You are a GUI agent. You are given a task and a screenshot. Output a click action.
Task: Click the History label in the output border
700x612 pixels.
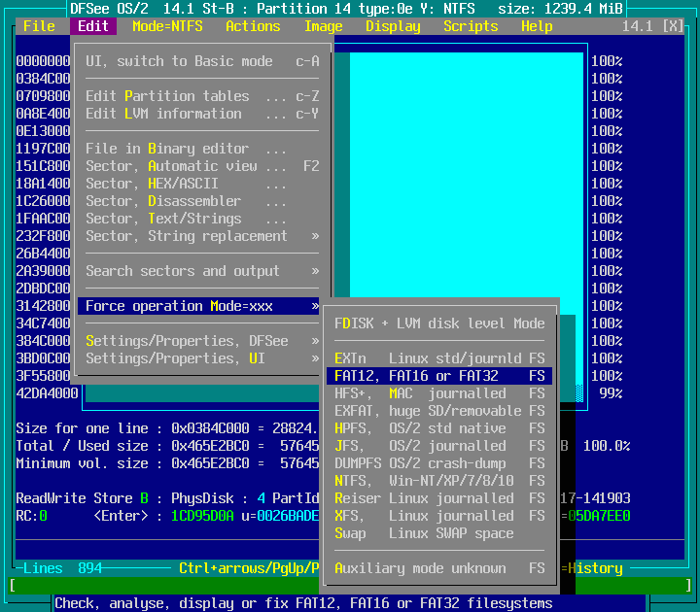click(595, 568)
